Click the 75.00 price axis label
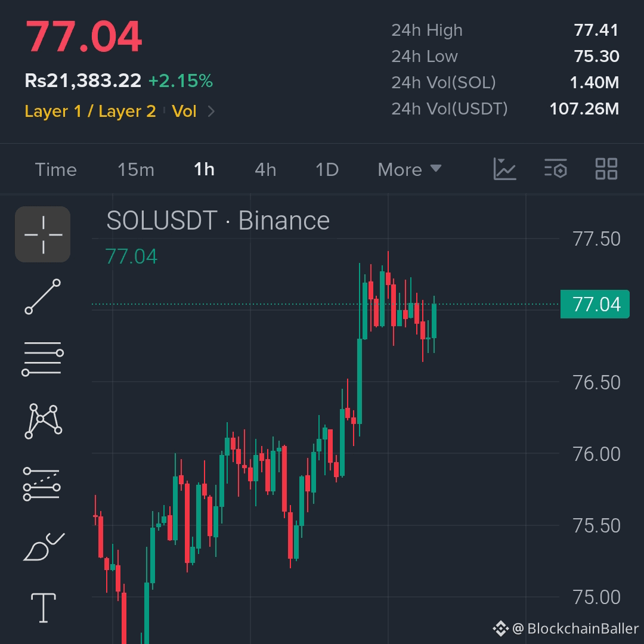This screenshot has width=644, height=644. tap(596, 597)
